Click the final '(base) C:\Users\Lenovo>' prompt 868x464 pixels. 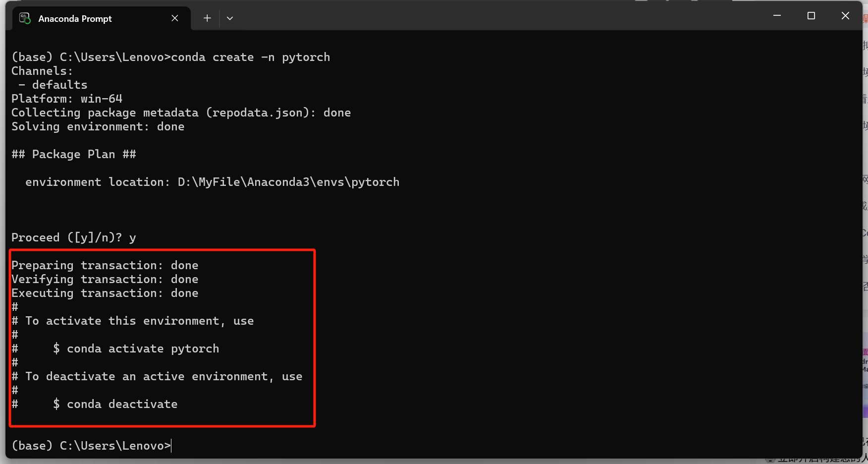coord(91,446)
